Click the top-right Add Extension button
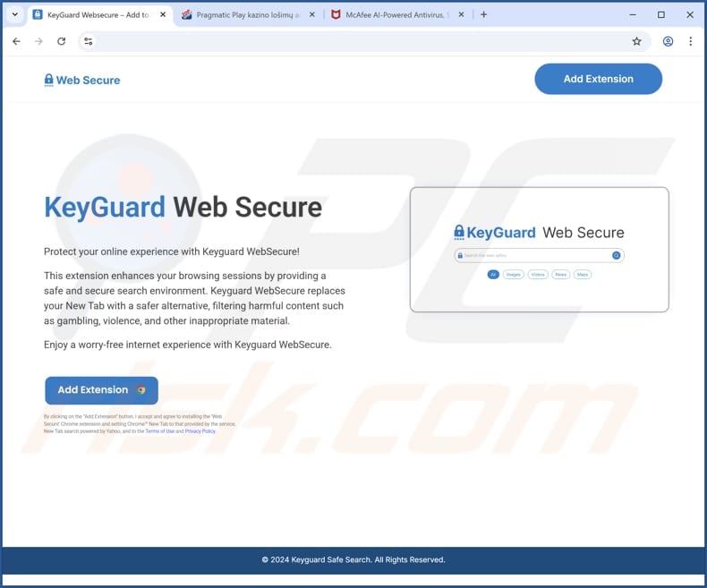Screen dimensions: 707x588 coord(599,79)
